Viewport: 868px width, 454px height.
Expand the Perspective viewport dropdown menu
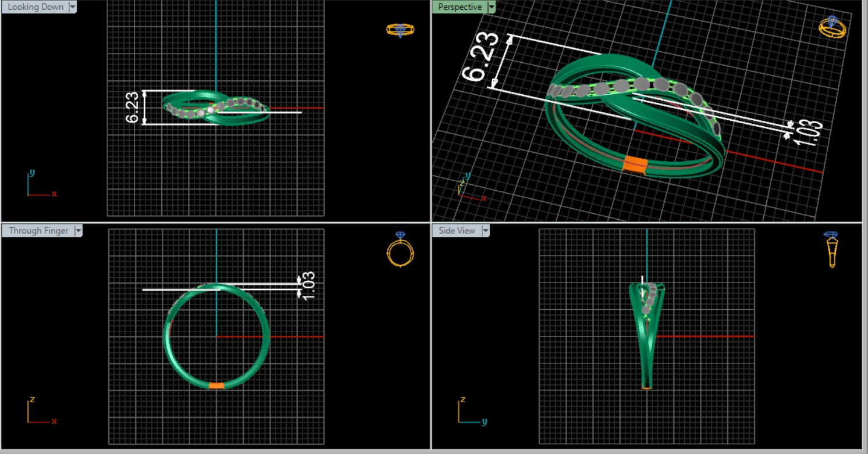(492, 7)
